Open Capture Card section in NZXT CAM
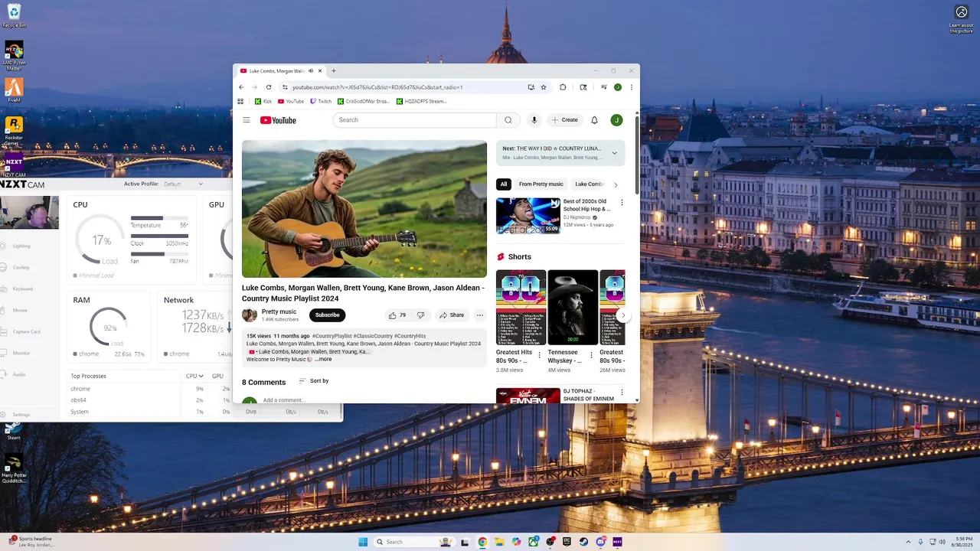The height and width of the screenshot is (551, 980). (x=26, y=331)
